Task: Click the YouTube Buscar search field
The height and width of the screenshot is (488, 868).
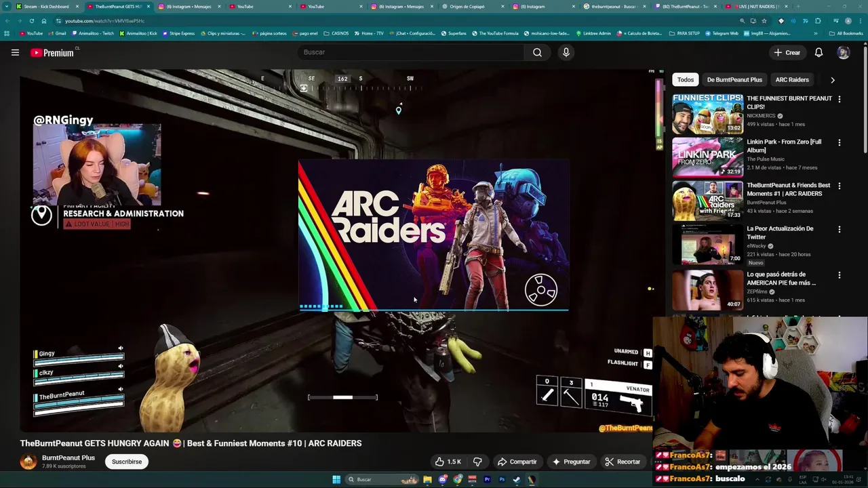Action: click(410, 52)
